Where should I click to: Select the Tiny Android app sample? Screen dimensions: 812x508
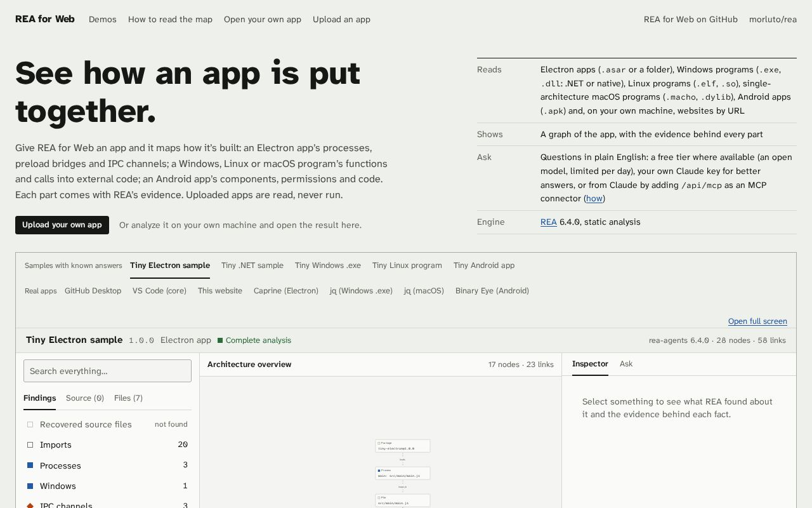click(x=484, y=265)
